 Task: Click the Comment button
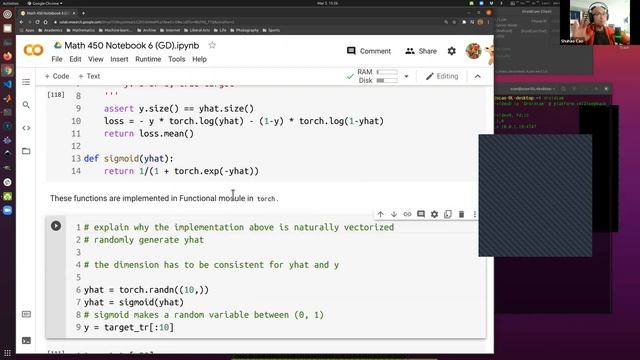pos(369,51)
